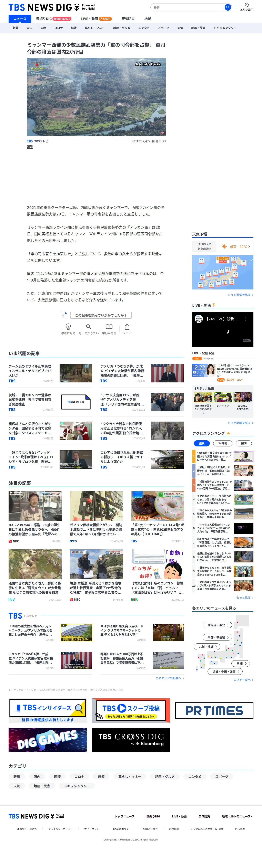This screenshot has width=262, height=868.
Task: Open the three-dot menu on the live video
Action: pos(246,319)
